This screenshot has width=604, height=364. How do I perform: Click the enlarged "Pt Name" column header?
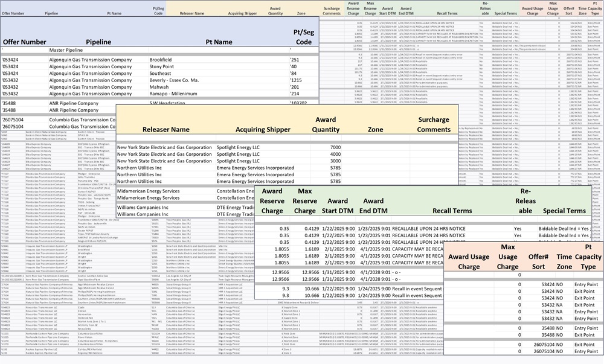(x=219, y=42)
